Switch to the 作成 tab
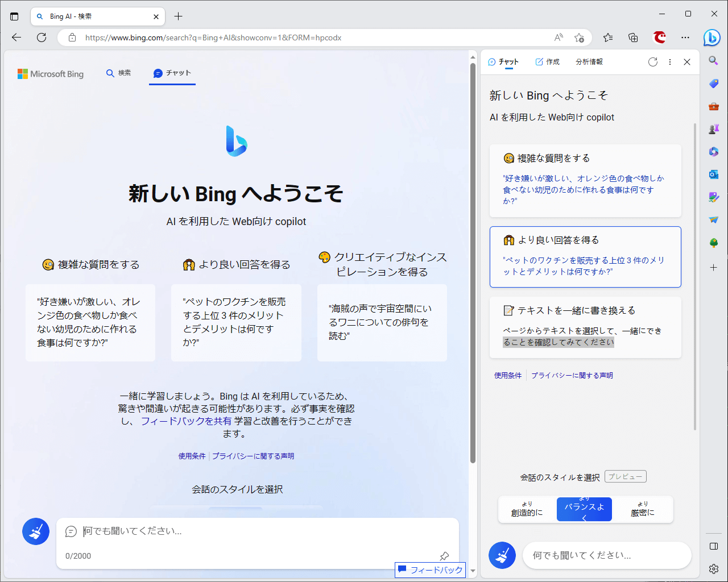Screen dimensions: 728x582 (x=547, y=61)
